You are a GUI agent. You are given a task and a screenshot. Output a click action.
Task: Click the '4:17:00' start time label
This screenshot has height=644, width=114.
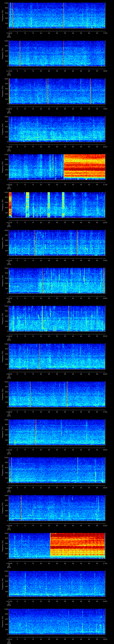pyautogui.click(x=9, y=71)
